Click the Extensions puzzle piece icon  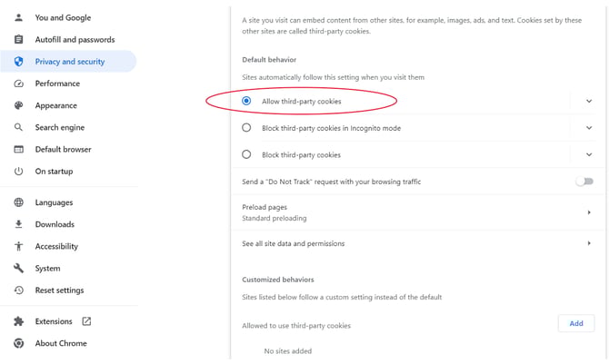[x=18, y=321]
